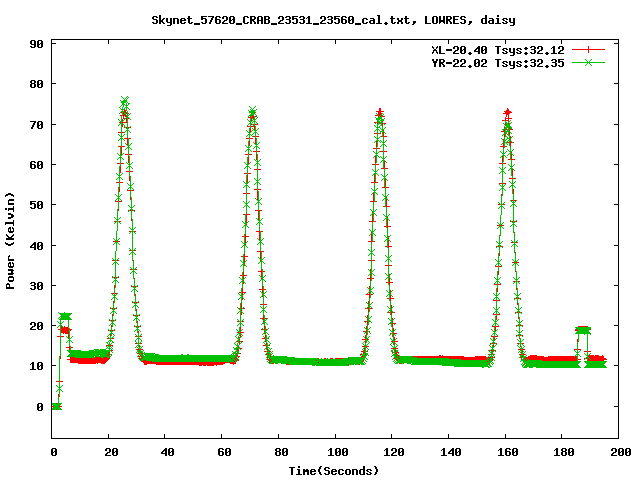Screen dimensions: 640x480
Task: Click the green calibration pulse near 5 seconds
Action: (64, 316)
